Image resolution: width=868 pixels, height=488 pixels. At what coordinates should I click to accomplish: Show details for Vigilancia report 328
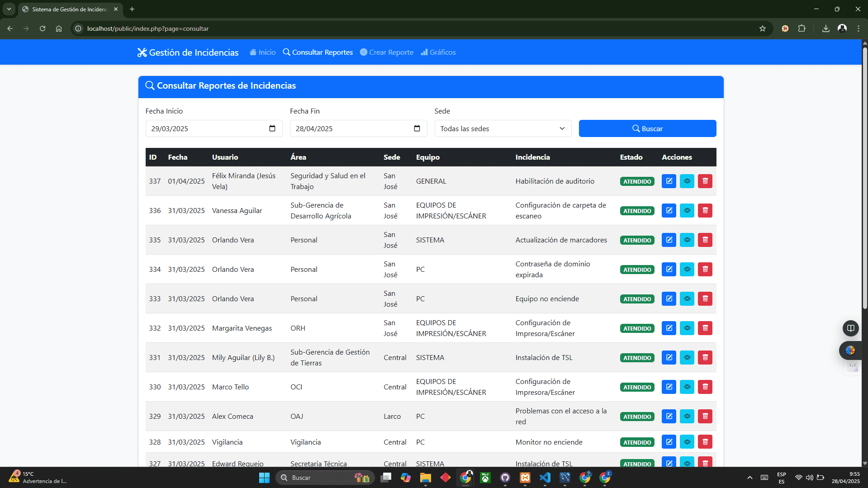click(687, 442)
